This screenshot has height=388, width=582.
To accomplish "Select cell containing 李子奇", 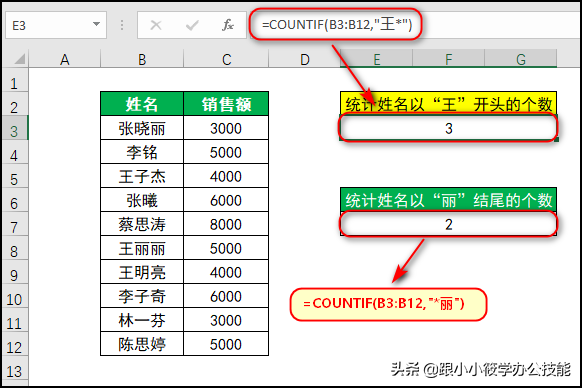I will click(142, 296).
